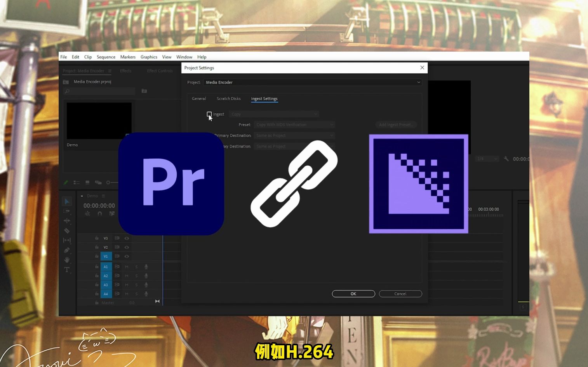Screen dimensions: 588x367
Task: Enable the Ingest checkbox
Action: tap(209, 114)
